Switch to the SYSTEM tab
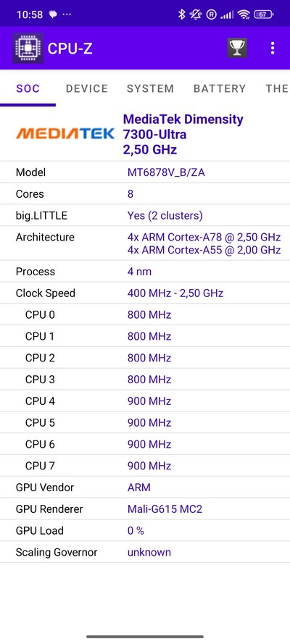Image resolution: width=290 pixels, height=644 pixels. pyautogui.click(x=150, y=88)
